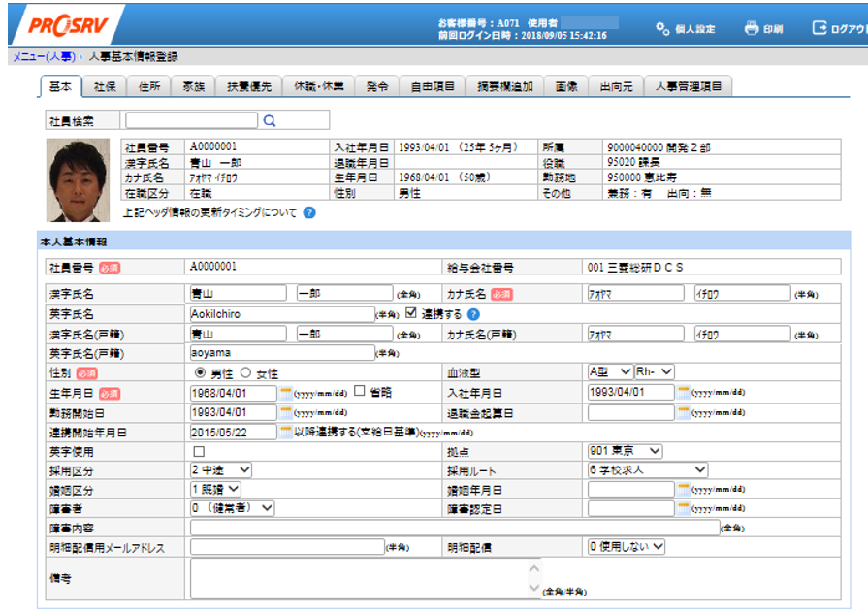Click the employee search magnifier icon
Screen dimensions: 868x612
coord(270,121)
